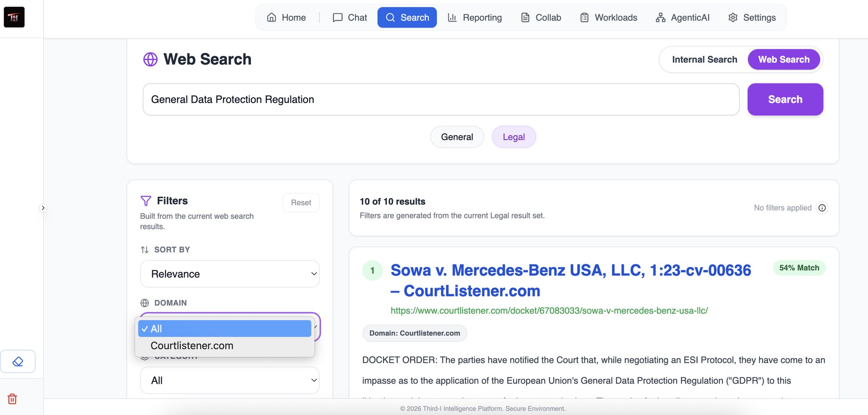
Task: Click the purple Search button
Action: pos(785,99)
